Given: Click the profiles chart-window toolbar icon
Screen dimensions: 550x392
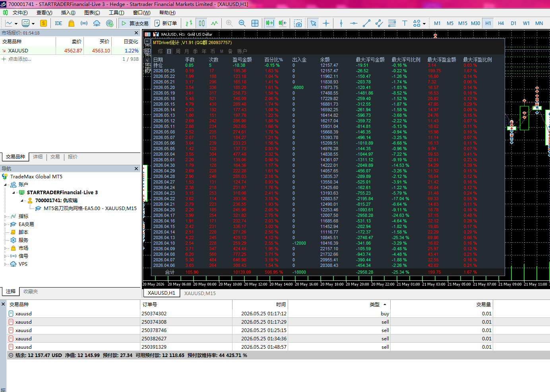Looking at the screenshot, I should pyautogui.click(x=26, y=23).
